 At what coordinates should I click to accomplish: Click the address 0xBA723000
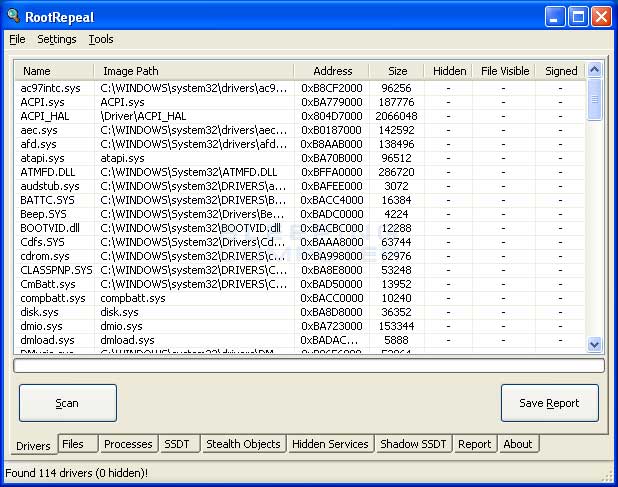click(x=331, y=326)
